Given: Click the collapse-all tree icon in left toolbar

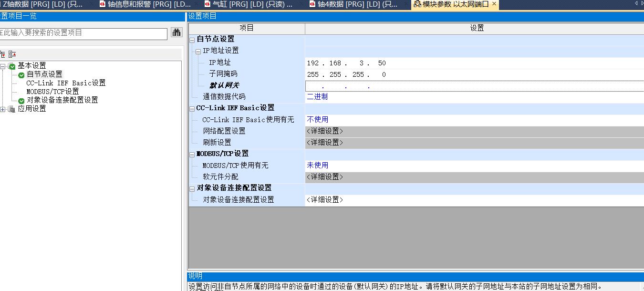Looking at the screenshot, I should pos(12,54).
